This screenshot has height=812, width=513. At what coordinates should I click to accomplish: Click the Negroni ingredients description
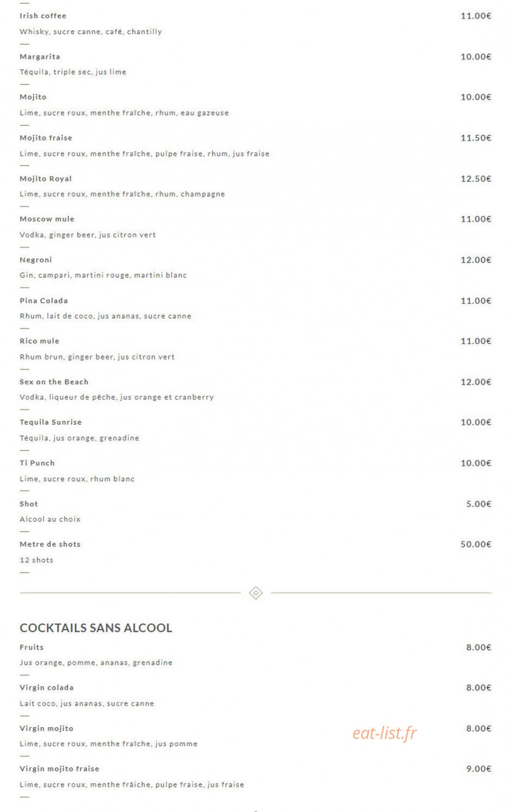pyautogui.click(x=103, y=275)
